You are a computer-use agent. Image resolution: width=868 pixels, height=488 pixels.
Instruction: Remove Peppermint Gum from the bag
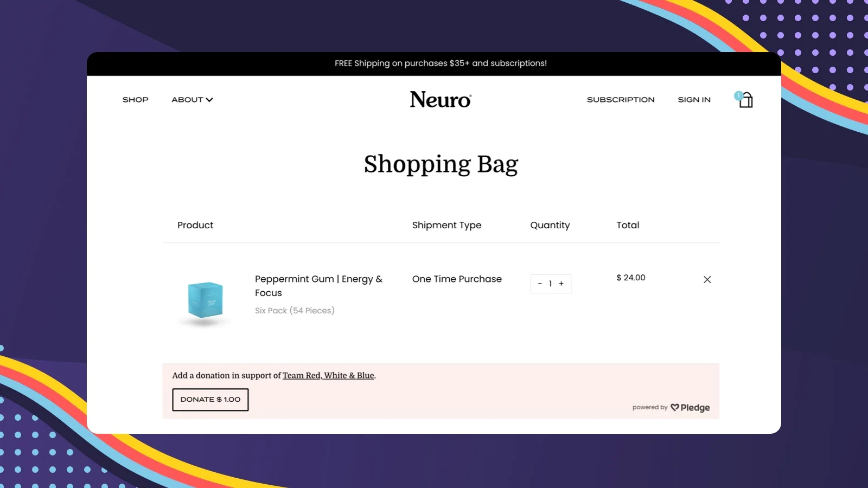click(x=707, y=279)
